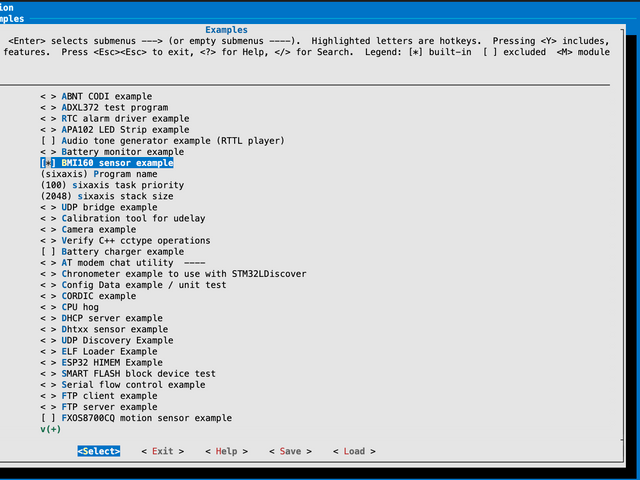The height and width of the screenshot is (480, 640).
Task: Check FXOS8700CQ motion sensor example
Action: (x=136, y=418)
